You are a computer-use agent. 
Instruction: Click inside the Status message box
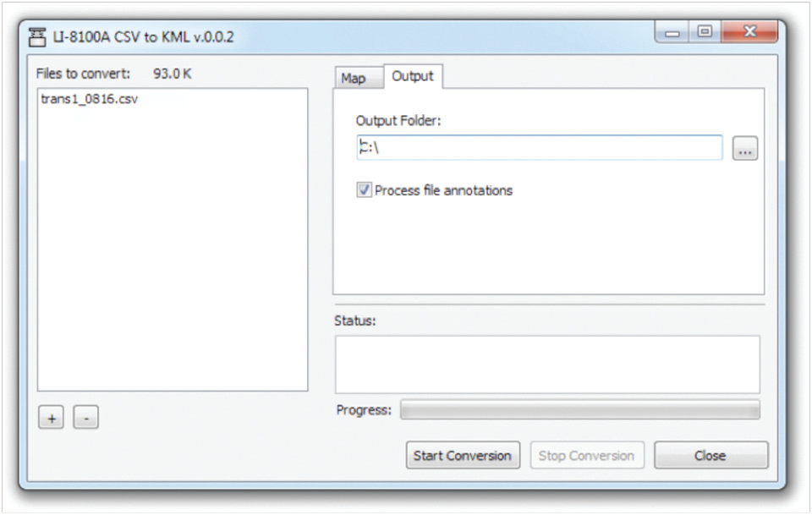547,364
